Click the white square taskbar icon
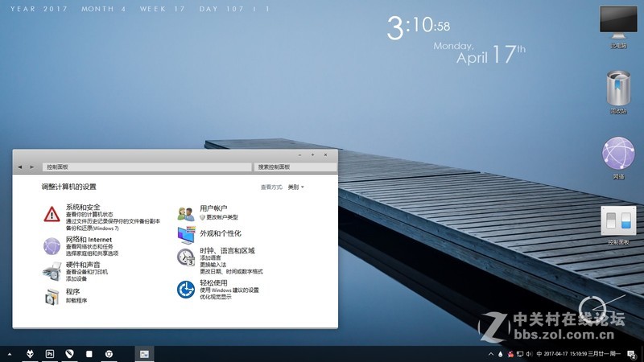Image resolution: width=644 pixels, height=362 pixels. point(89,354)
